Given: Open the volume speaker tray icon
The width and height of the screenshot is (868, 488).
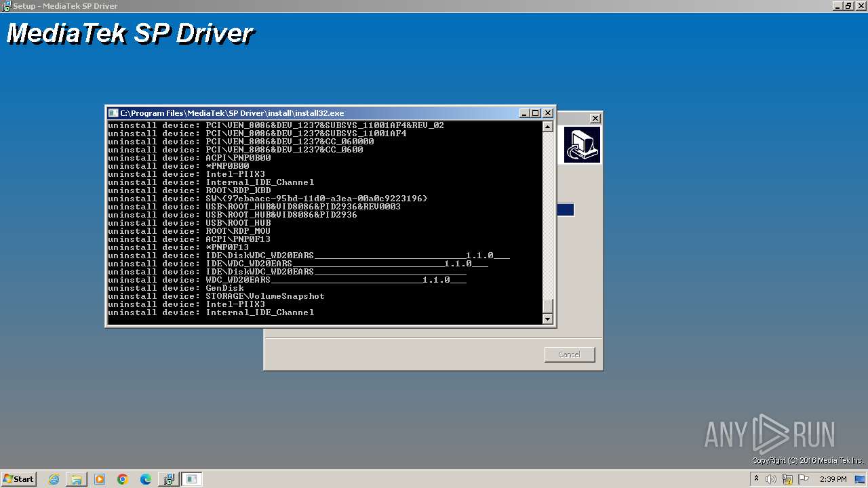Looking at the screenshot, I should click(771, 479).
